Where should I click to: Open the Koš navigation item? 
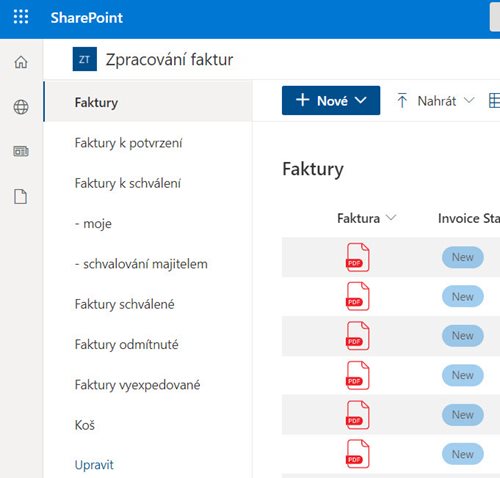85,425
